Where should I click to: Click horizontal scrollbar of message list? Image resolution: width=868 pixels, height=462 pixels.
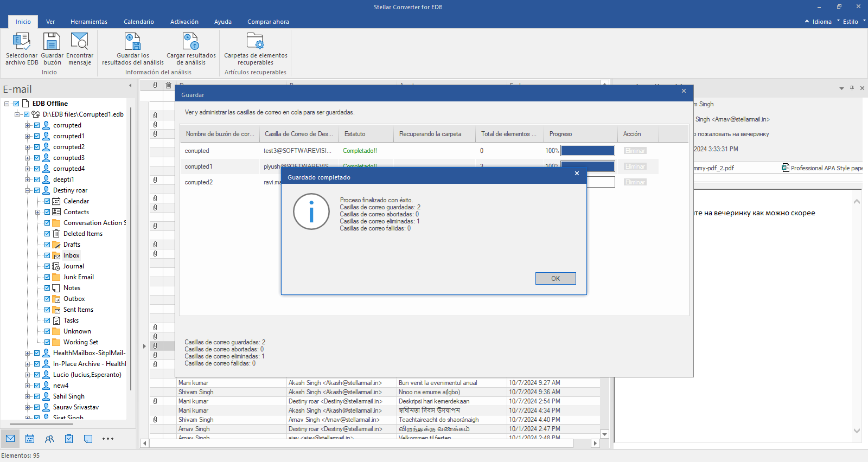(361, 443)
